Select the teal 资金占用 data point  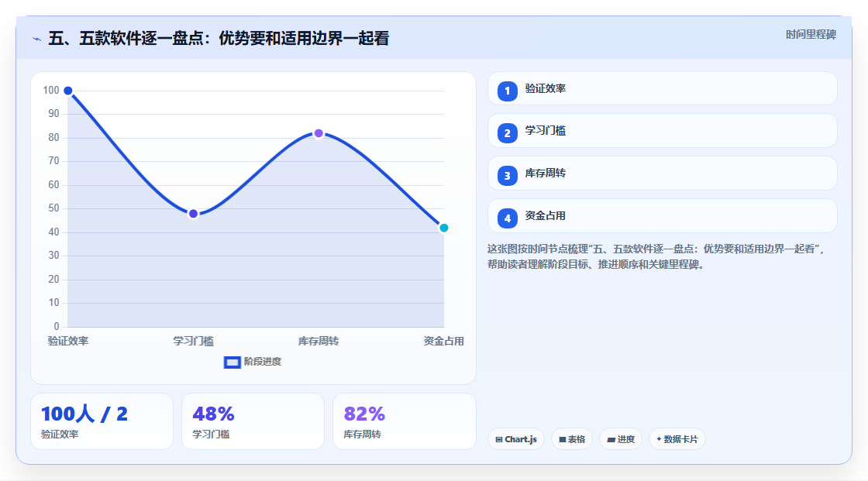(443, 228)
